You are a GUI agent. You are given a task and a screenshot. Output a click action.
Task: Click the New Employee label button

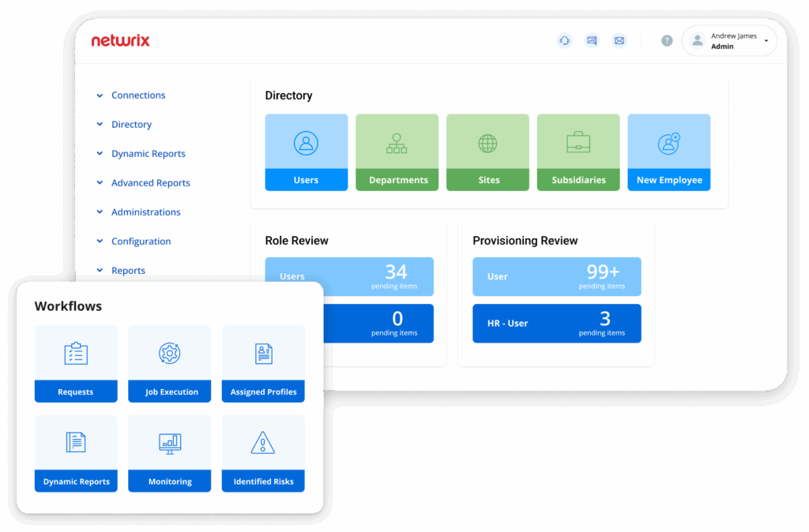669,180
